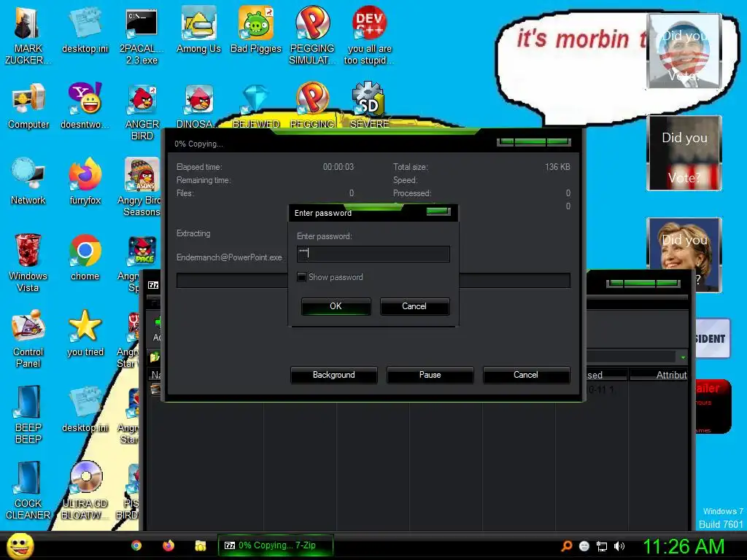Open the Among Us desktop shortcut

[x=198, y=29]
